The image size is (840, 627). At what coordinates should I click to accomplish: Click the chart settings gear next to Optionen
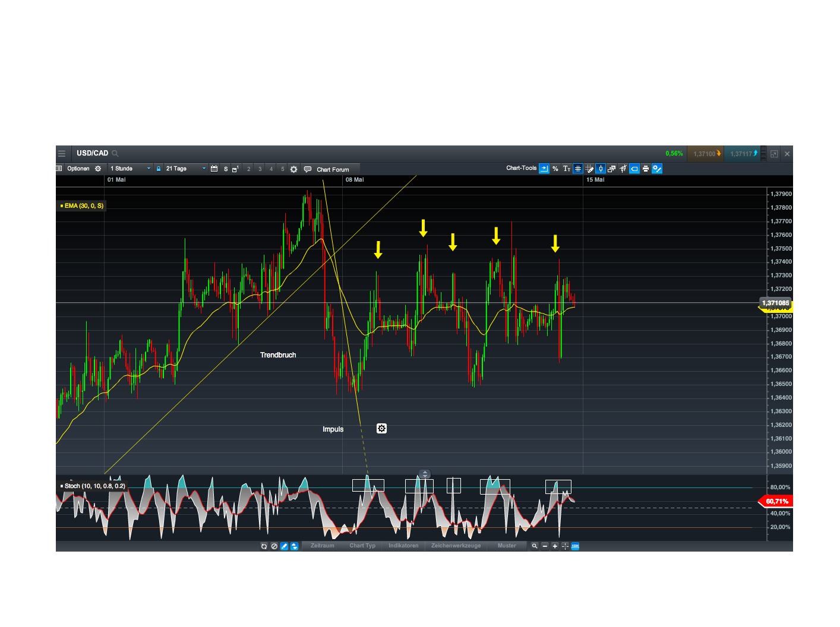click(x=98, y=169)
